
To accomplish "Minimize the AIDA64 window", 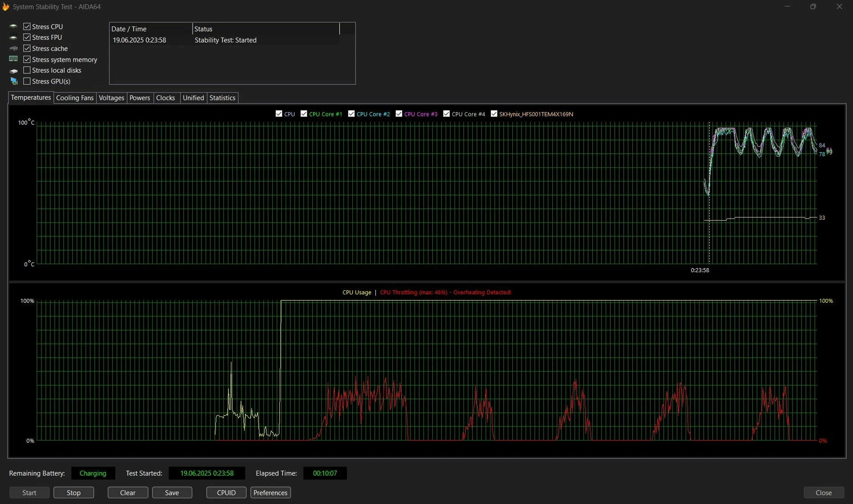I will [x=787, y=7].
